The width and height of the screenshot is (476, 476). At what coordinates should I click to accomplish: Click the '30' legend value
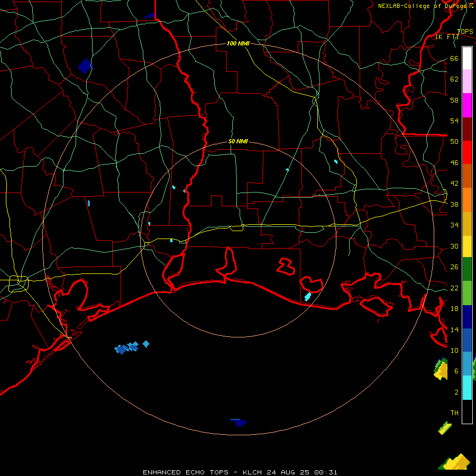point(454,246)
